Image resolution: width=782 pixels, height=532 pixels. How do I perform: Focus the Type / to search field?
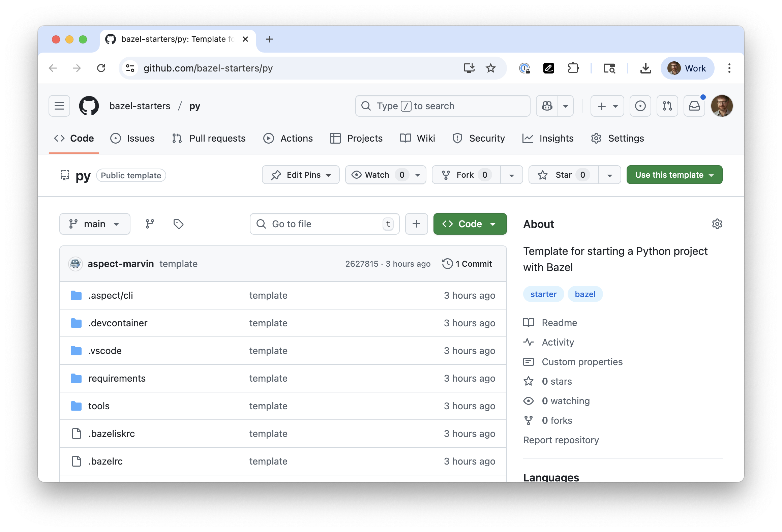pos(443,106)
